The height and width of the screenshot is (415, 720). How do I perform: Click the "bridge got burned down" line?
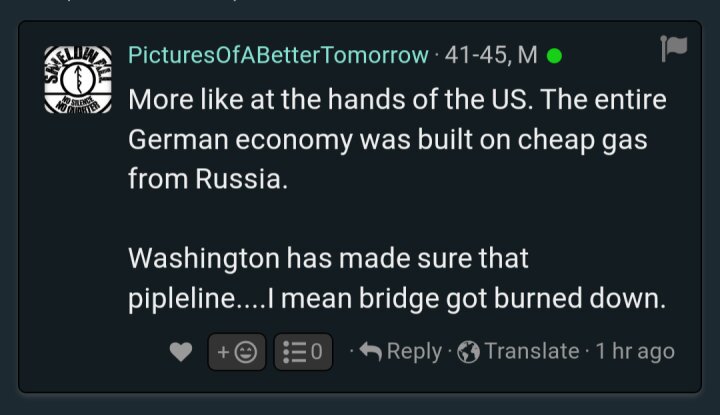click(x=397, y=298)
